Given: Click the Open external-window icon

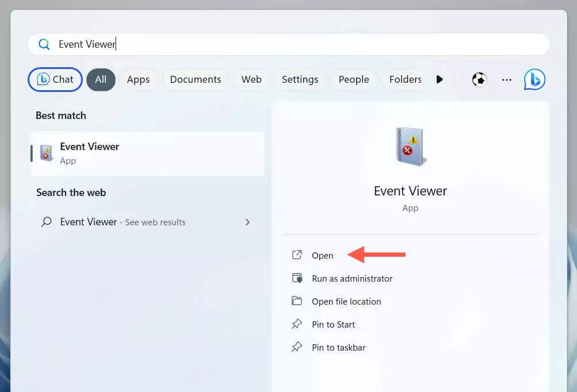Looking at the screenshot, I should [297, 255].
